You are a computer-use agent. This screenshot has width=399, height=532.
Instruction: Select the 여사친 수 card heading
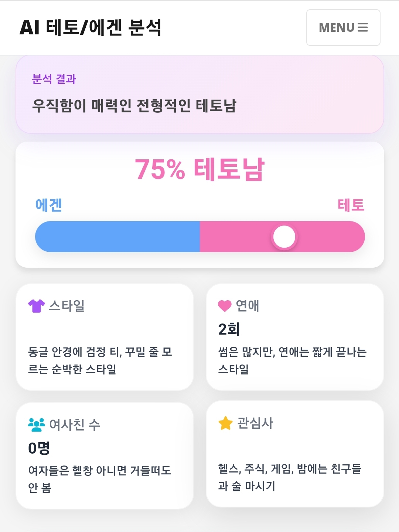click(75, 425)
